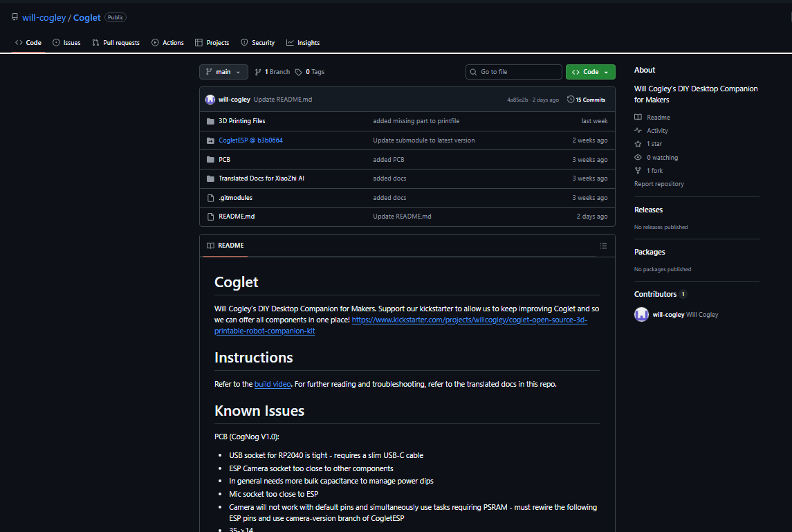This screenshot has height=532, width=792.
Task: Click Report repository
Action: [x=659, y=184]
